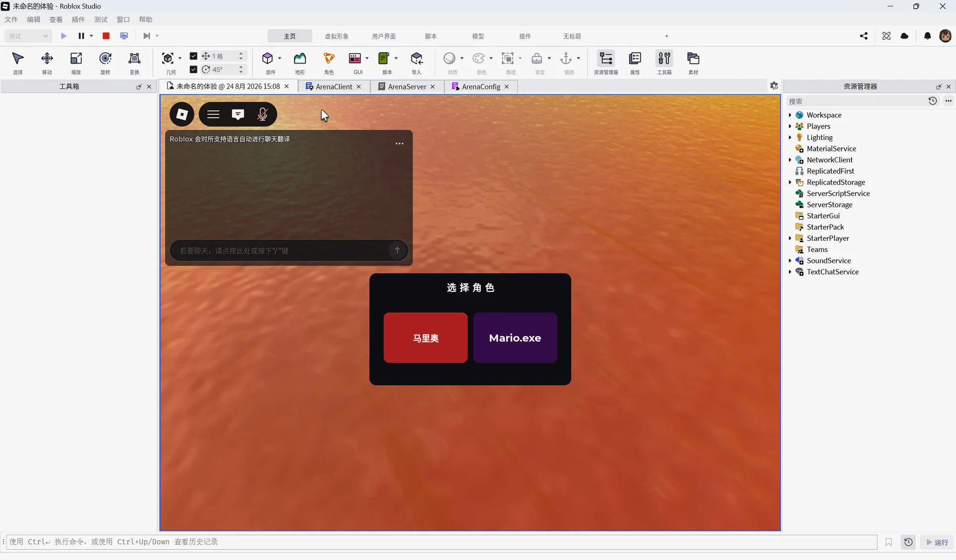The height and width of the screenshot is (560, 956).
Task: Expand the TextChatService node
Action: [x=790, y=272]
